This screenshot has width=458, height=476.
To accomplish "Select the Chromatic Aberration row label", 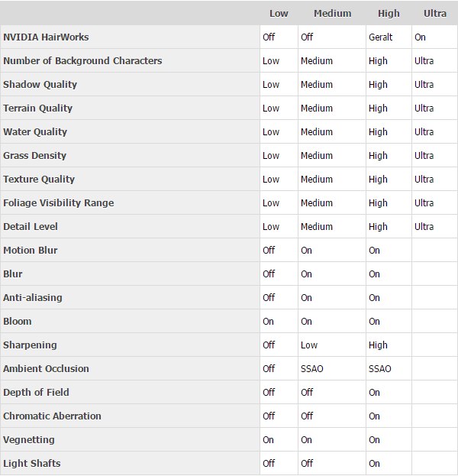I will click(x=51, y=416).
